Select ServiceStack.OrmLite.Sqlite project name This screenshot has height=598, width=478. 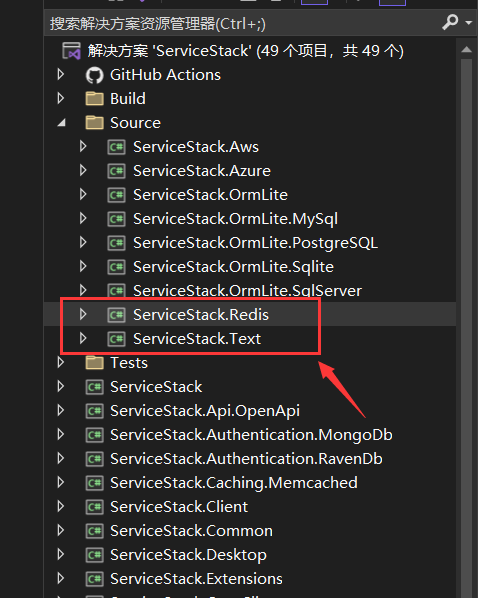(233, 267)
